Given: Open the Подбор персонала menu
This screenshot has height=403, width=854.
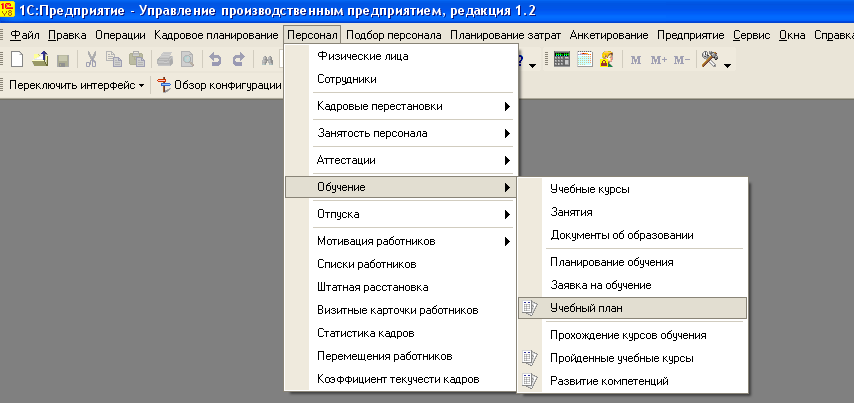Looking at the screenshot, I should [x=394, y=35].
